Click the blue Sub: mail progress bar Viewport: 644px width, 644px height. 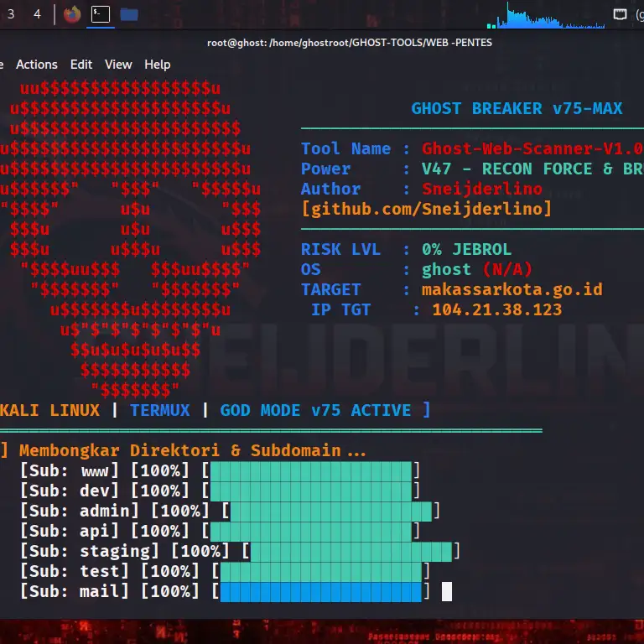[321, 591]
